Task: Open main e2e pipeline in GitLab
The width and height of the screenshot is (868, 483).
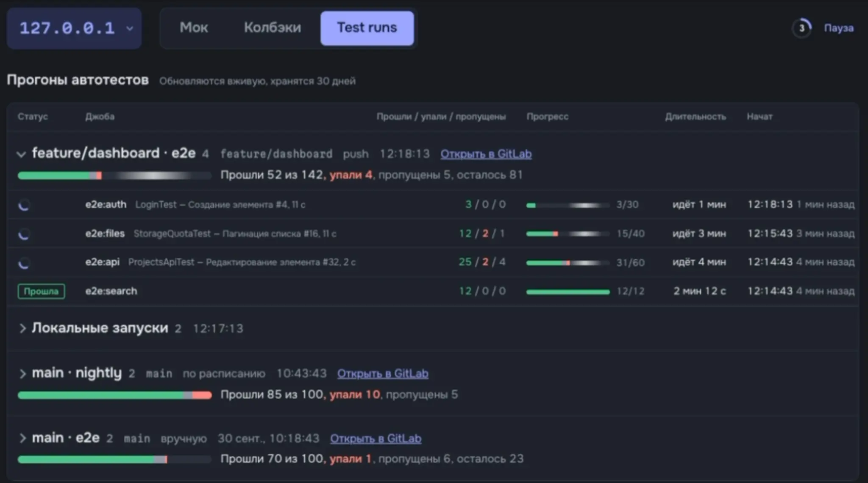Action: pyautogui.click(x=376, y=439)
